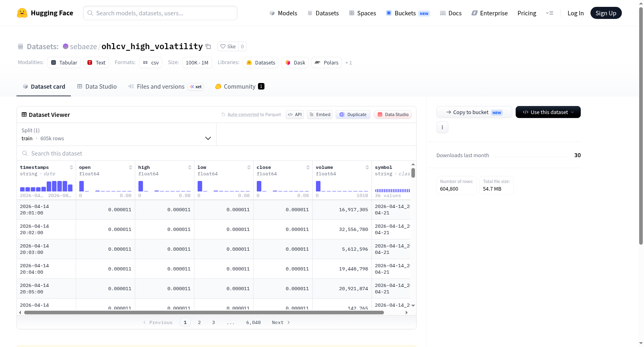Click the Log In link
Viewport: 644px width, 347px height.
pos(576,13)
